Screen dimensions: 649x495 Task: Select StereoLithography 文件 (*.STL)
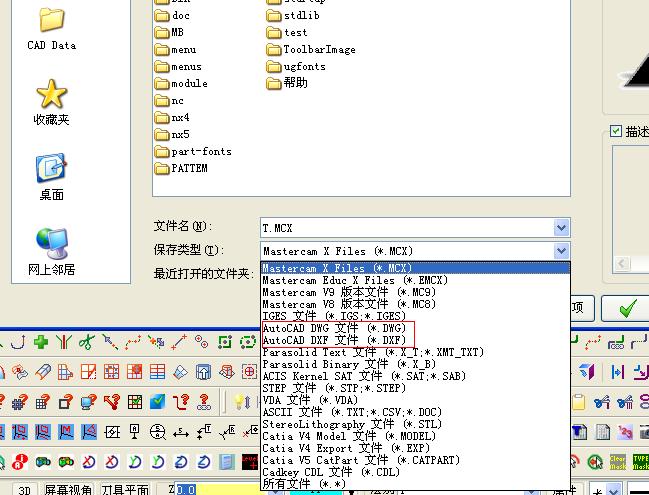[x=415, y=424]
